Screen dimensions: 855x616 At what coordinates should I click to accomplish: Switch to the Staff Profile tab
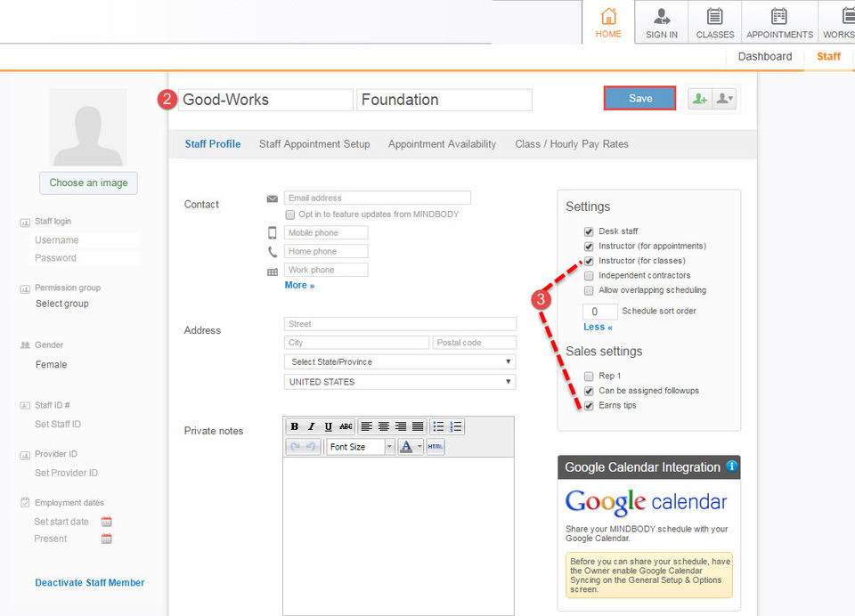click(213, 144)
